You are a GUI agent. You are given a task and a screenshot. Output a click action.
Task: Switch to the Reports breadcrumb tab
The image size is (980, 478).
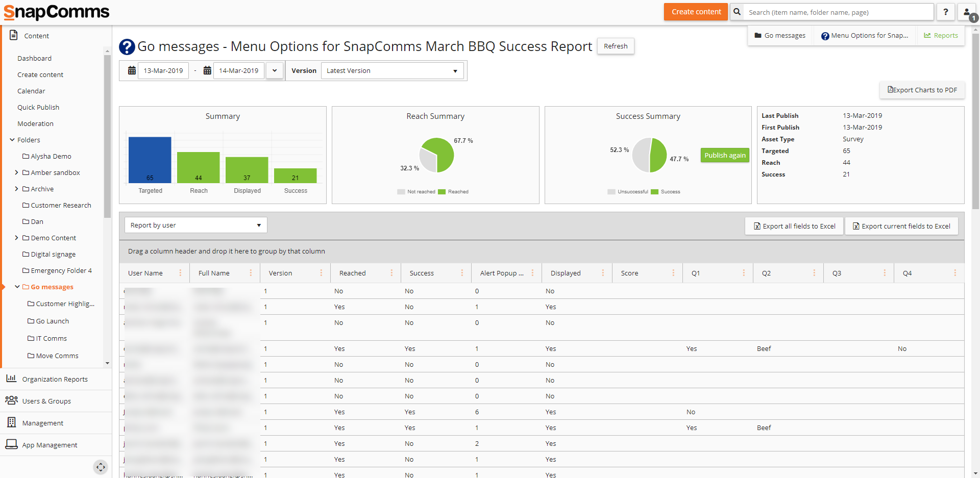tap(941, 35)
